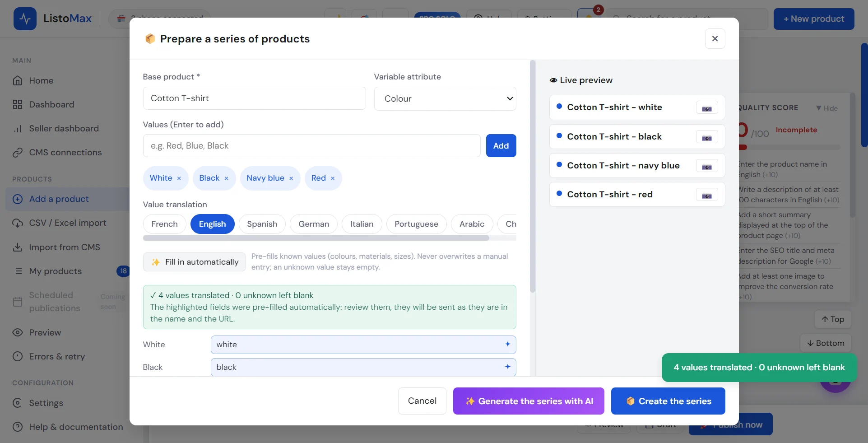Close the Prepare a series dialog

[715, 39]
